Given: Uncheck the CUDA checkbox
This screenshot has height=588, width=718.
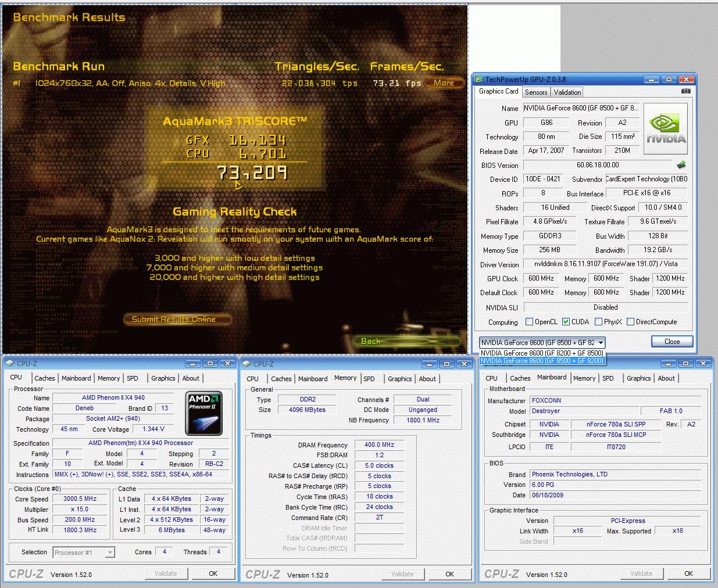Looking at the screenshot, I should (x=566, y=321).
